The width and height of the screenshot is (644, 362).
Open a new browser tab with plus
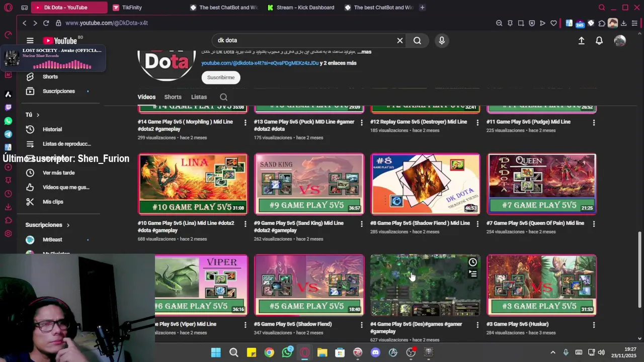click(422, 7)
